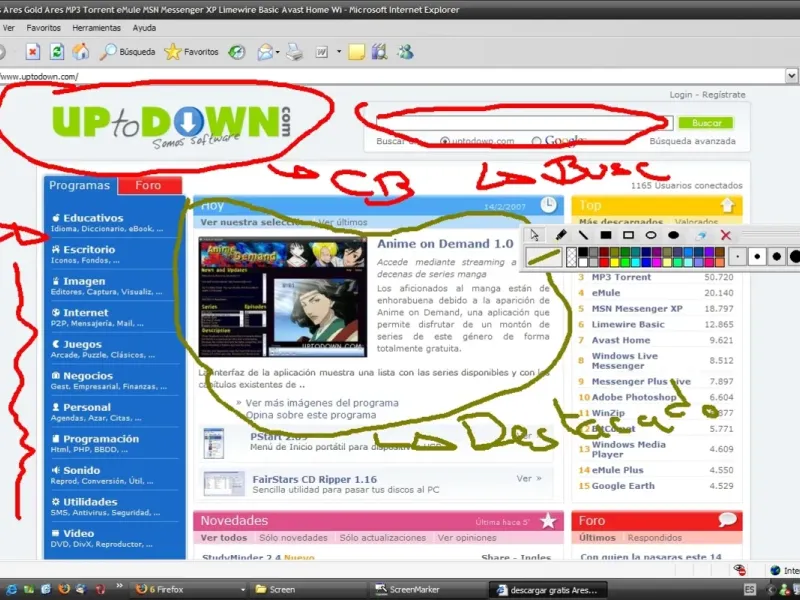
Task: Click the Research books icon
Action: coord(380,52)
